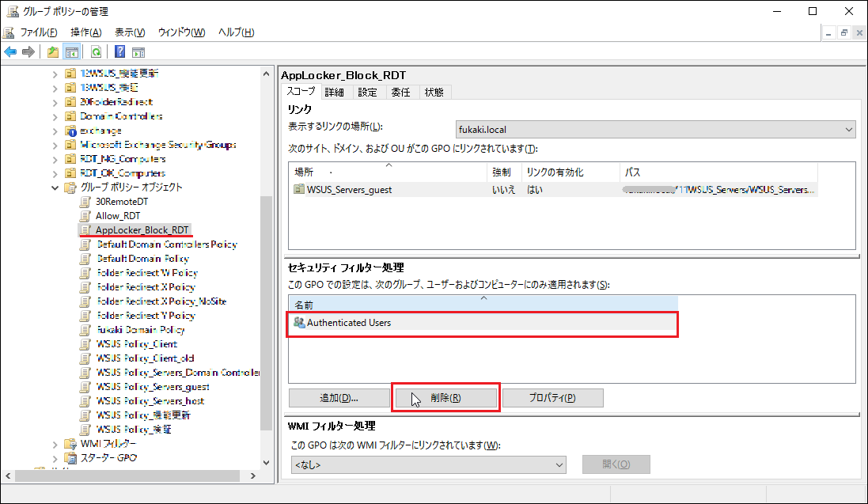Open the link location dropdown fukaki.local
Image resolution: width=868 pixels, height=504 pixels.
click(x=654, y=129)
